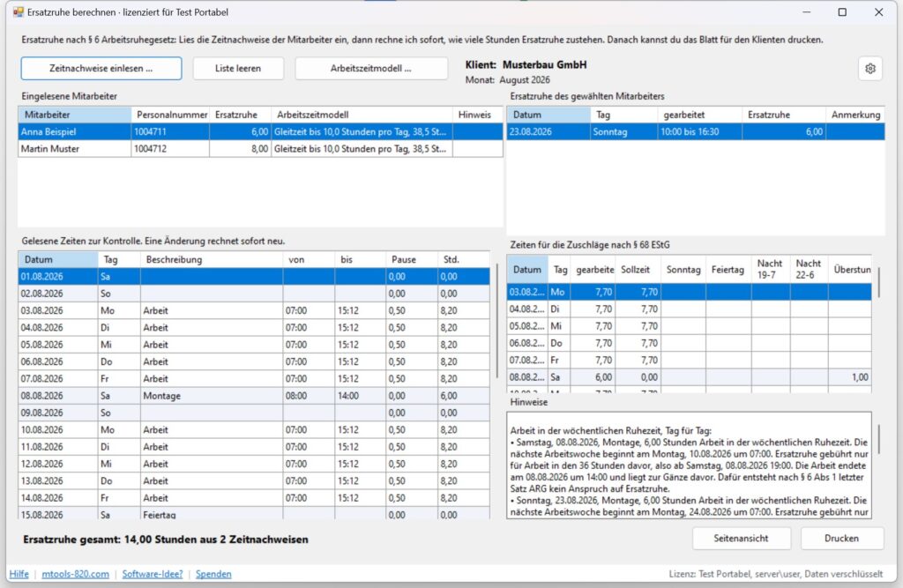Image resolution: width=903 pixels, height=588 pixels.
Task: Click Hinweis column header
Action: [x=477, y=115]
